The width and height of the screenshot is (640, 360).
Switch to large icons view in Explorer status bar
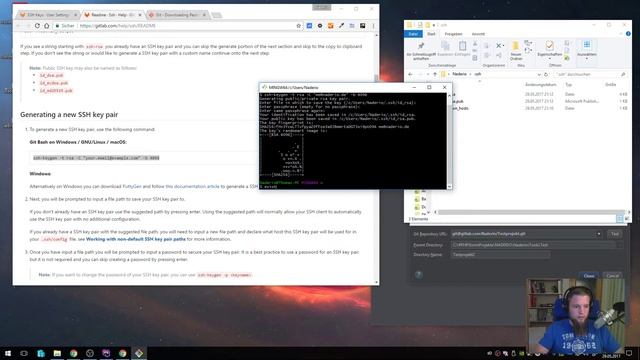pyautogui.click(x=627, y=219)
